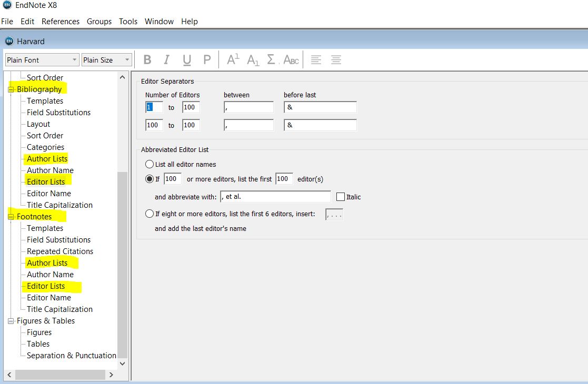
Task: Select Bibliography Field Substitutions item
Action: (x=58, y=113)
